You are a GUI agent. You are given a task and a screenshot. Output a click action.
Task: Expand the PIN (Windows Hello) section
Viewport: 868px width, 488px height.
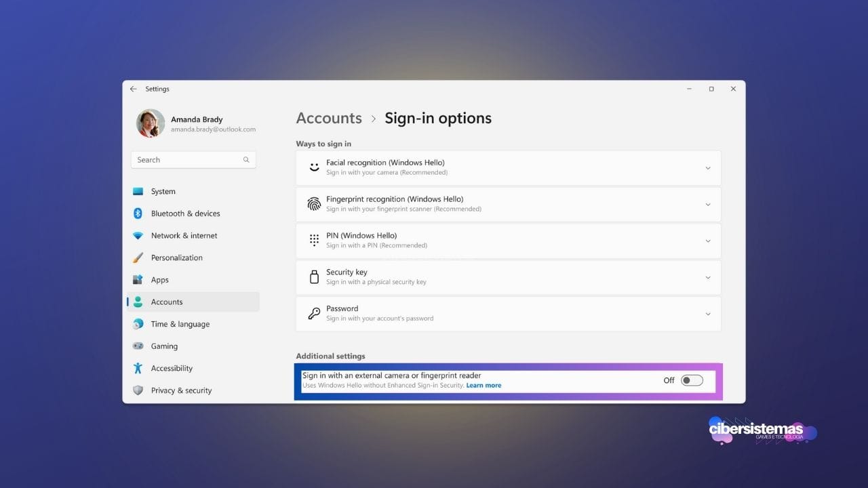[707, 241]
